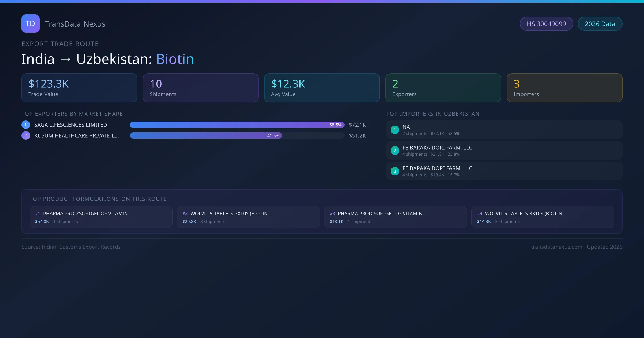The height and width of the screenshot is (338, 644).
Task: Click the TransData Nexus brand name
Action: pos(75,24)
